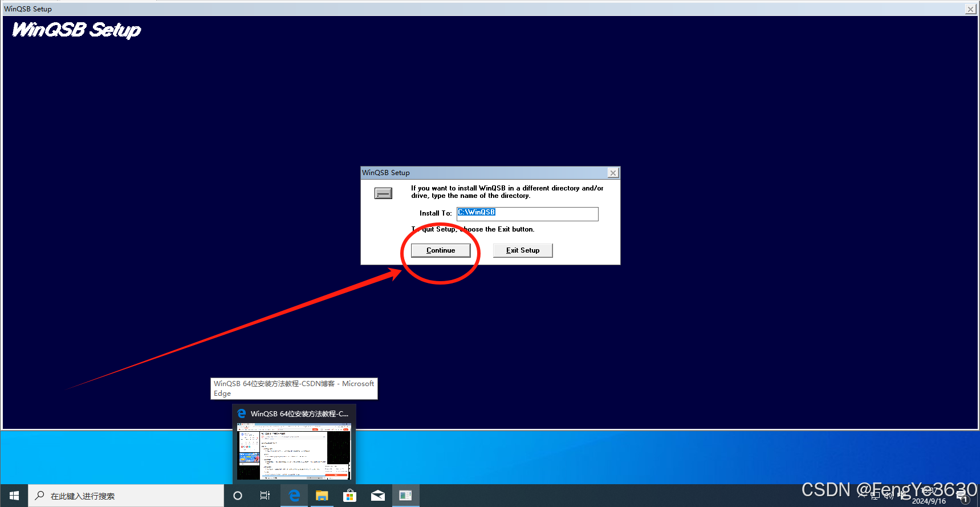The image size is (980, 507).
Task: Close the main WinQSB Setup window
Action: point(970,9)
